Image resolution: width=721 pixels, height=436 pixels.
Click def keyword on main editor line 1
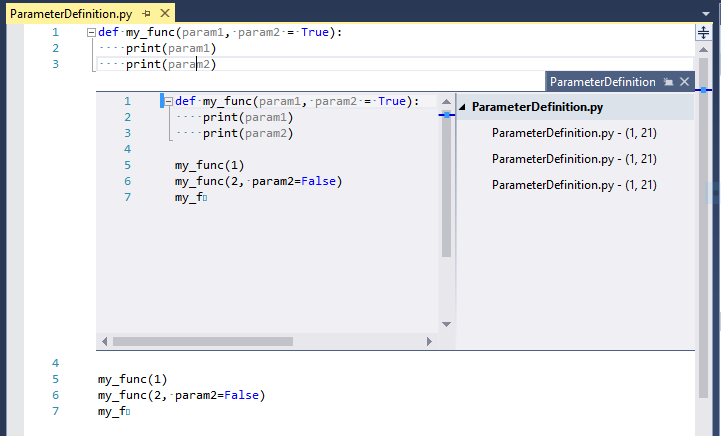(109, 32)
